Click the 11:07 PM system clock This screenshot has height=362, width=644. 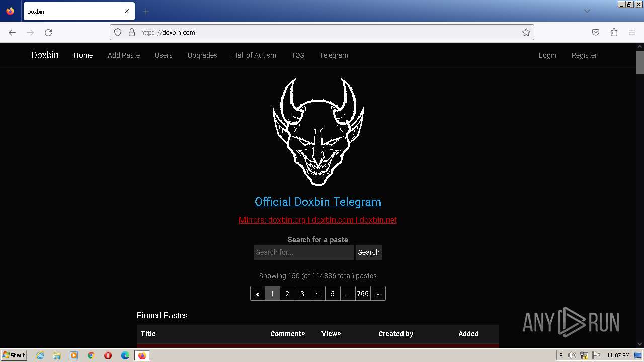618,355
